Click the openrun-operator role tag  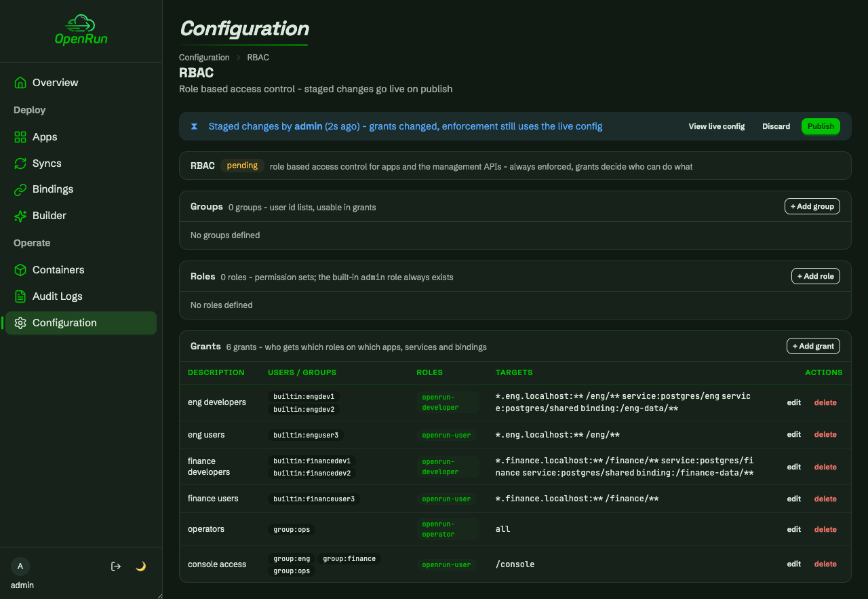click(448, 529)
